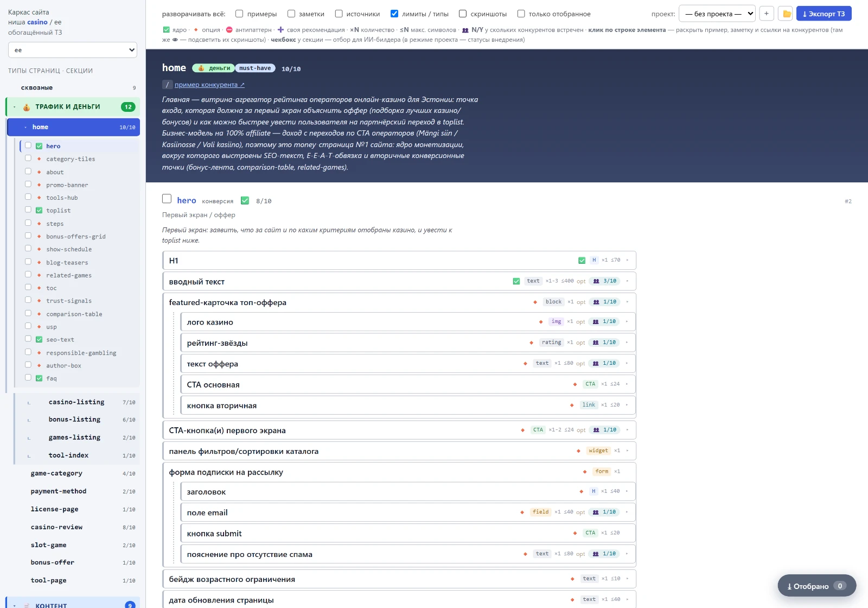868x608 pixels.
Task: Click the бейдж возрастного ограничения row
Action: [399, 579]
